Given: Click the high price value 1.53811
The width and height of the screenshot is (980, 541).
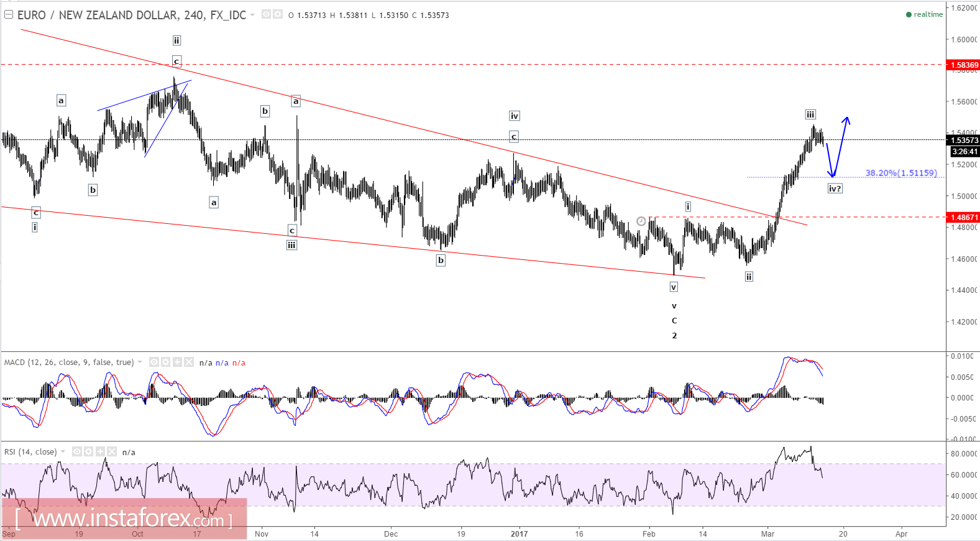Looking at the screenshot, I should coord(353,16).
